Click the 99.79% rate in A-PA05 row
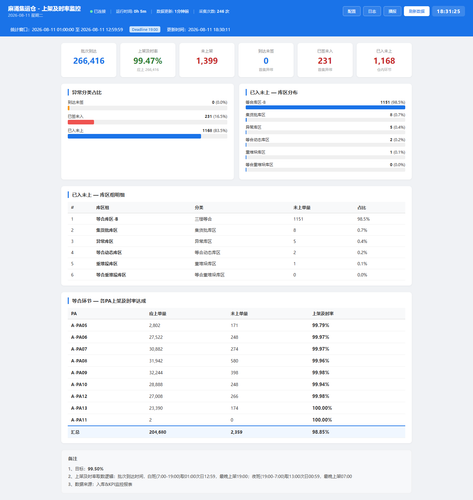Screen dimensions: 473x500 (x=320, y=325)
